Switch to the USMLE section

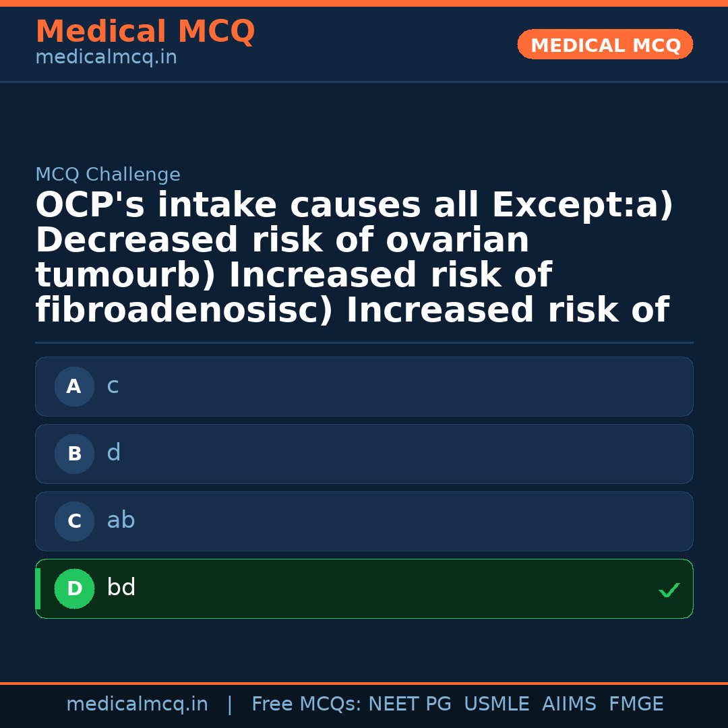point(497,703)
